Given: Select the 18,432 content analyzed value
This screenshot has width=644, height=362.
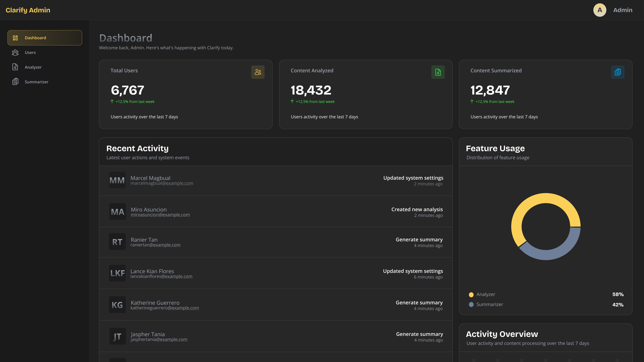Looking at the screenshot, I should (311, 90).
